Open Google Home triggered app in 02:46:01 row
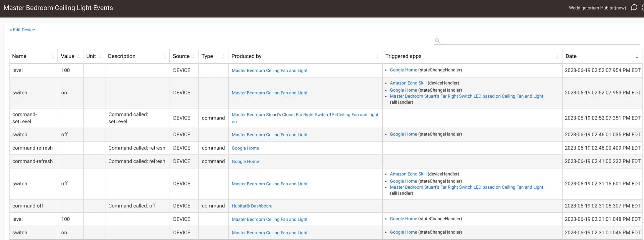644x240 pixels. [404, 134]
